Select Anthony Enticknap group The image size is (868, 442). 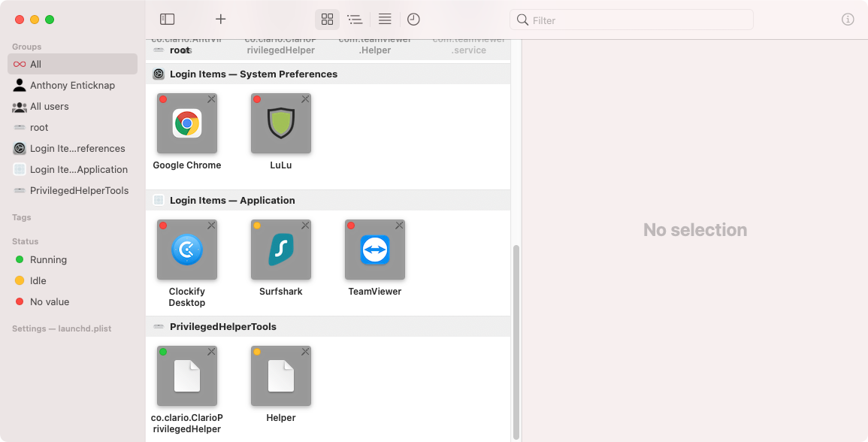(72, 85)
